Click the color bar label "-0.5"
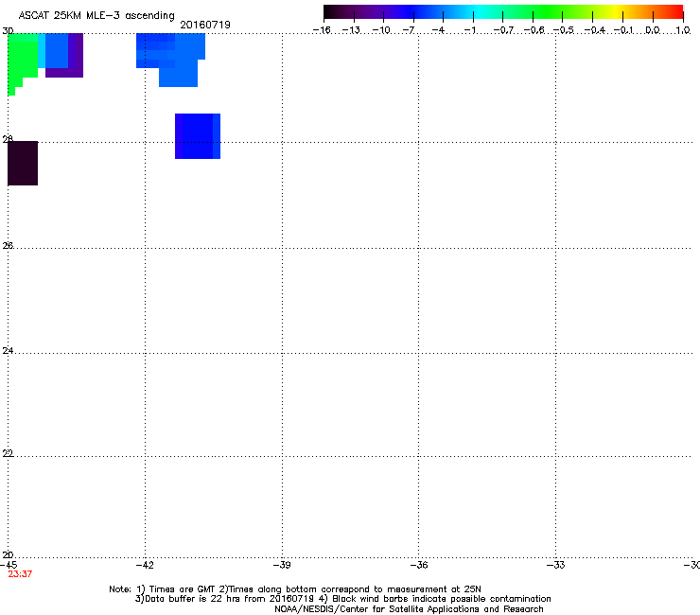Viewport: 700px width, 615px height. coord(564,30)
